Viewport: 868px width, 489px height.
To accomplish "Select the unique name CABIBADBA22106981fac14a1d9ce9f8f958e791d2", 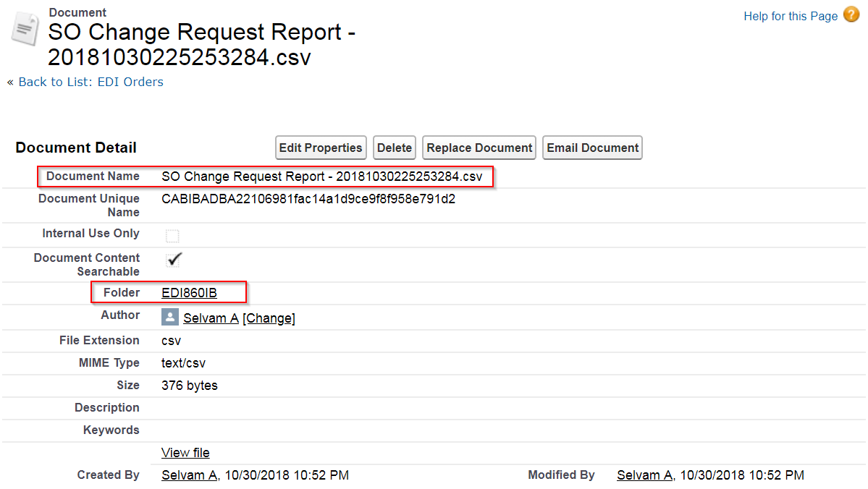I will pos(308,199).
